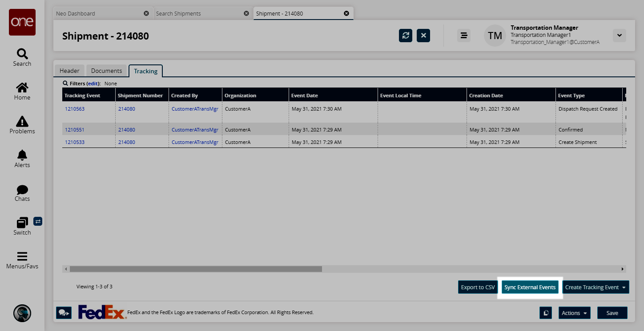
Task: Open the Documents tab
Action: tap(106, 71)
